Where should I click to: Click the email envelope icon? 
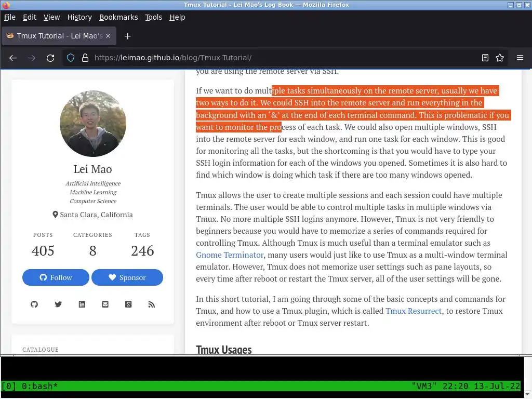click(x=105, y=304)
